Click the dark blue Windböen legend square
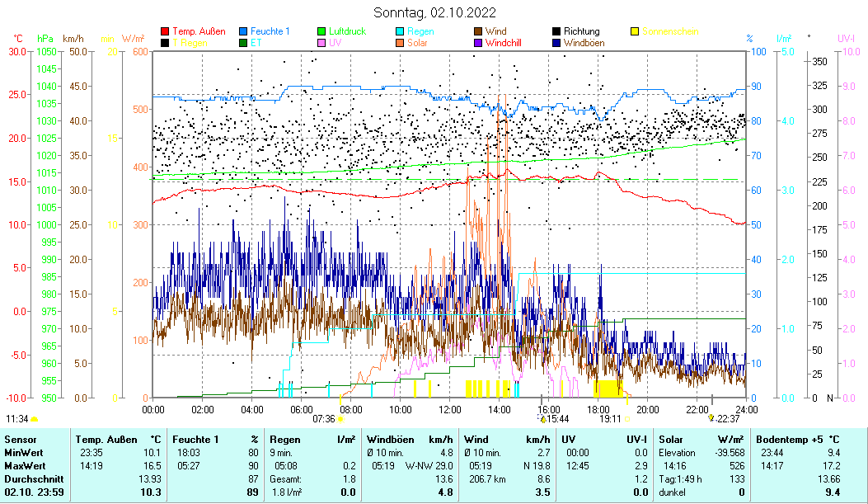 tap(556, 42)
